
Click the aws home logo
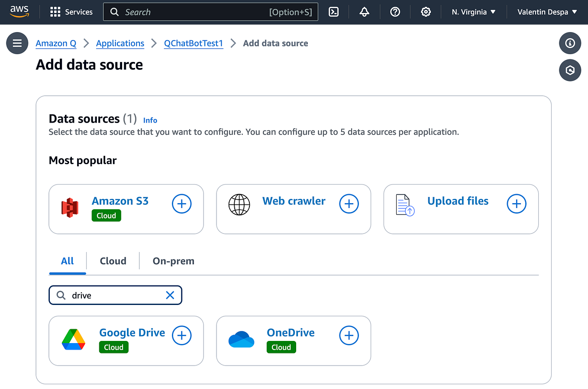pyautogui.click(x=19, y=12)
